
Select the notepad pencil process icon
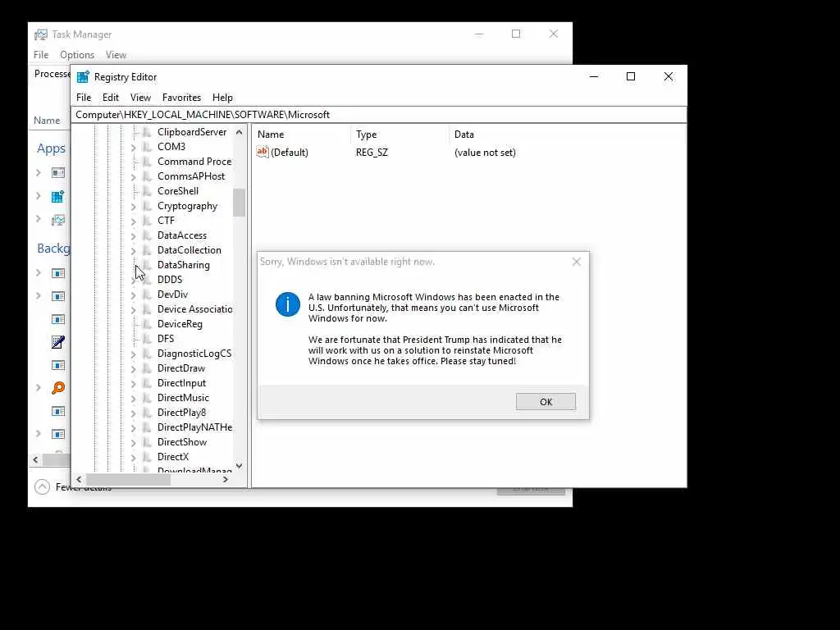(x=58, y=342)
